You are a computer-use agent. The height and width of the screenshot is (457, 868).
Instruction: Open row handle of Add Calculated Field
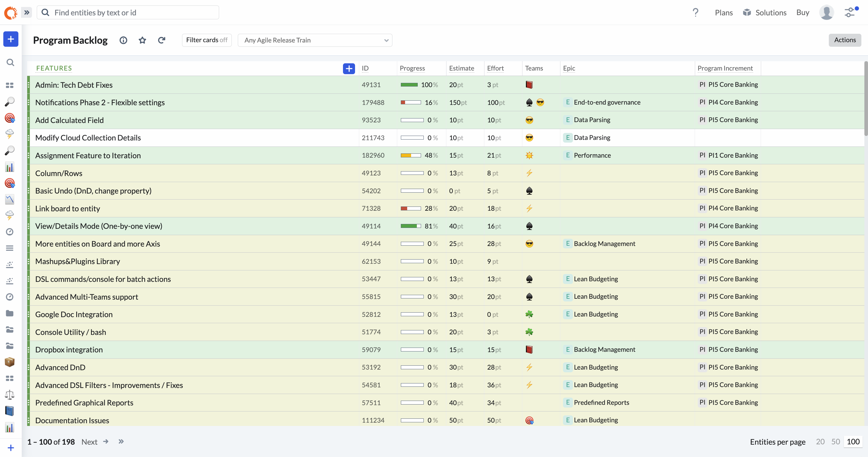click(x=29, y=120)
